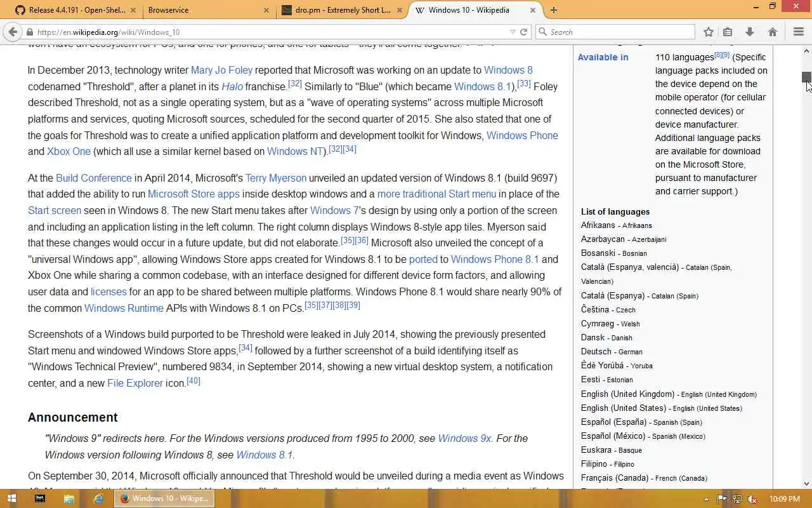Click Afrikaans language entry
Screen dimensions: 812x508
[x=617, y=225]
